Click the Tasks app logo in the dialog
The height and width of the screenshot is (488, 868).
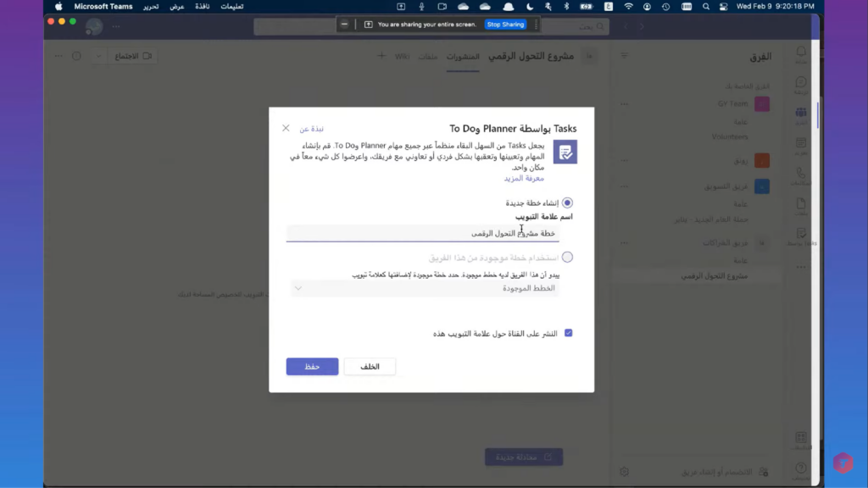pos(565,152)
